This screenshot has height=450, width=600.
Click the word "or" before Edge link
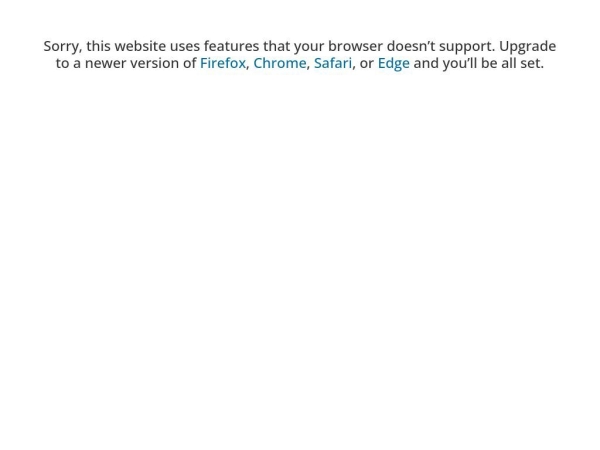pos(366,63)
